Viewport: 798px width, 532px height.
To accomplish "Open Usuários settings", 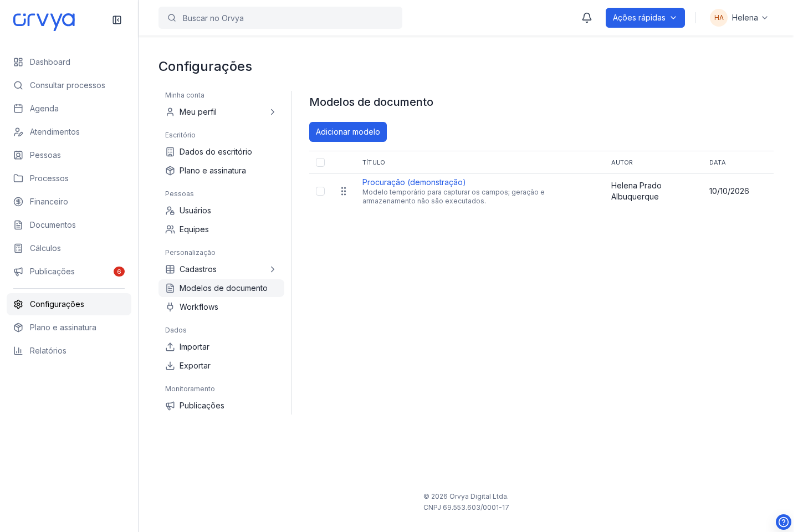I will tap(221, 211).
